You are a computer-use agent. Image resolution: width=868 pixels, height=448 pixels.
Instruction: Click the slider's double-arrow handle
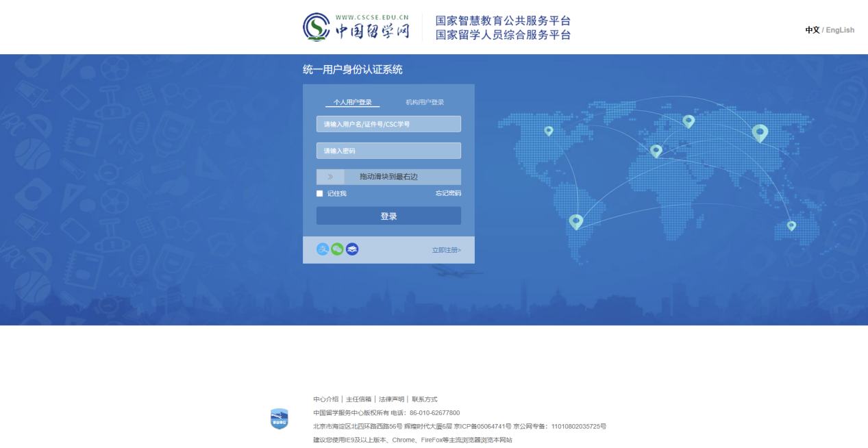330,177
